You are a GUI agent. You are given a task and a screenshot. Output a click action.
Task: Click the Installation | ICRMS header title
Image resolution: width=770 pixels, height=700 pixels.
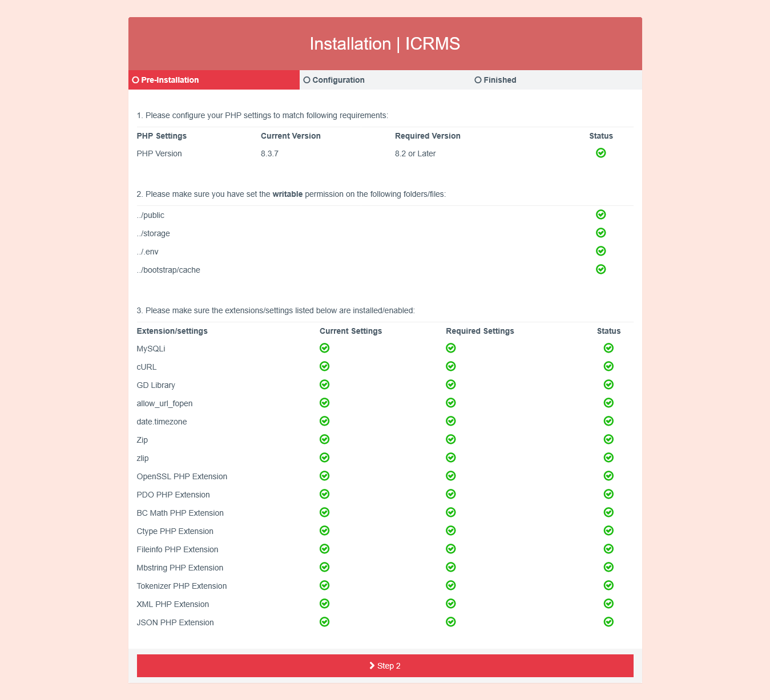coord(385,44)
